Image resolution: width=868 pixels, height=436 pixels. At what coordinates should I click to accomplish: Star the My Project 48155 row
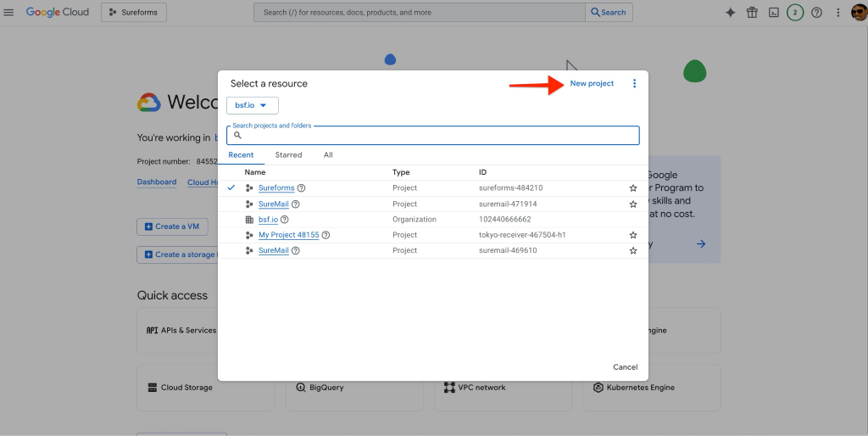tap(632, 235)
